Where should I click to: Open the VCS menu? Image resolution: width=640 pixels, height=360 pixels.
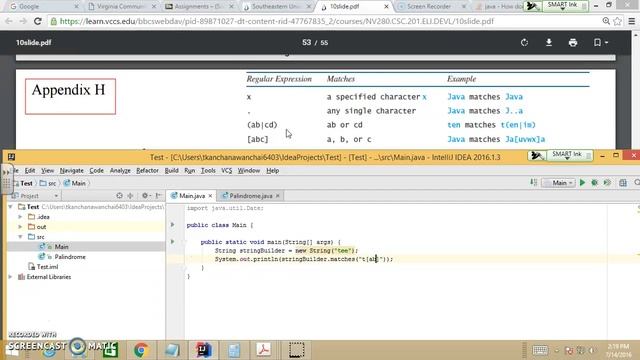click(x=227, y=171)
